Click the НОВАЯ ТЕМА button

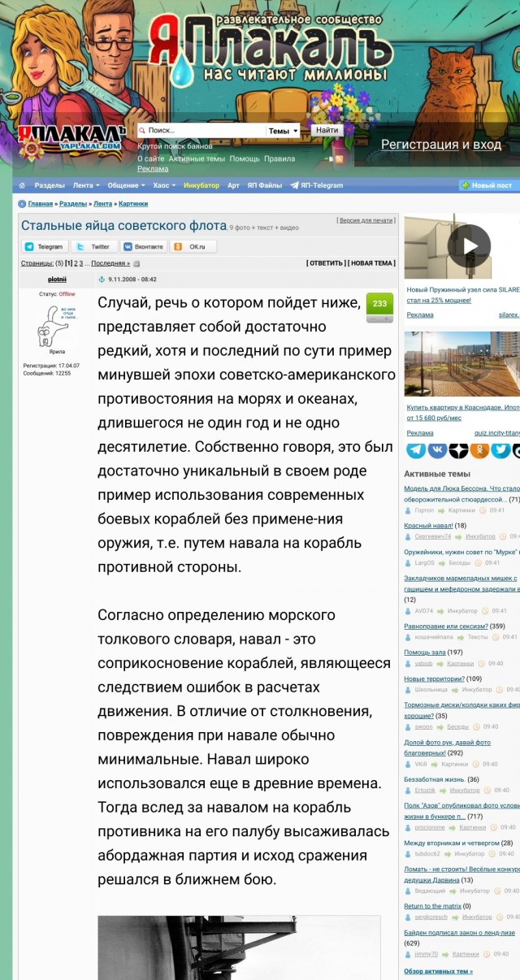371,263
